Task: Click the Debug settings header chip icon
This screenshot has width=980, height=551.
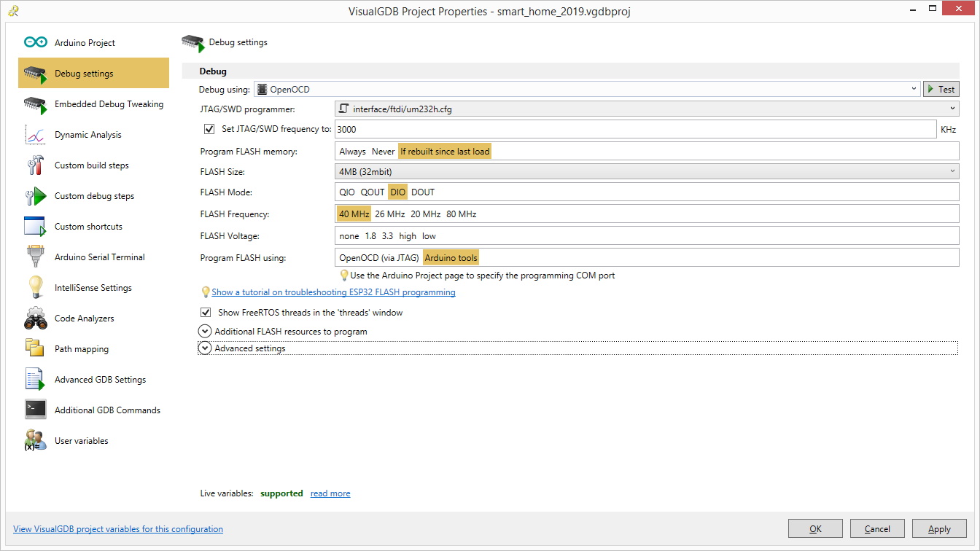Action: pyautogui.click(x=192, y=43)
